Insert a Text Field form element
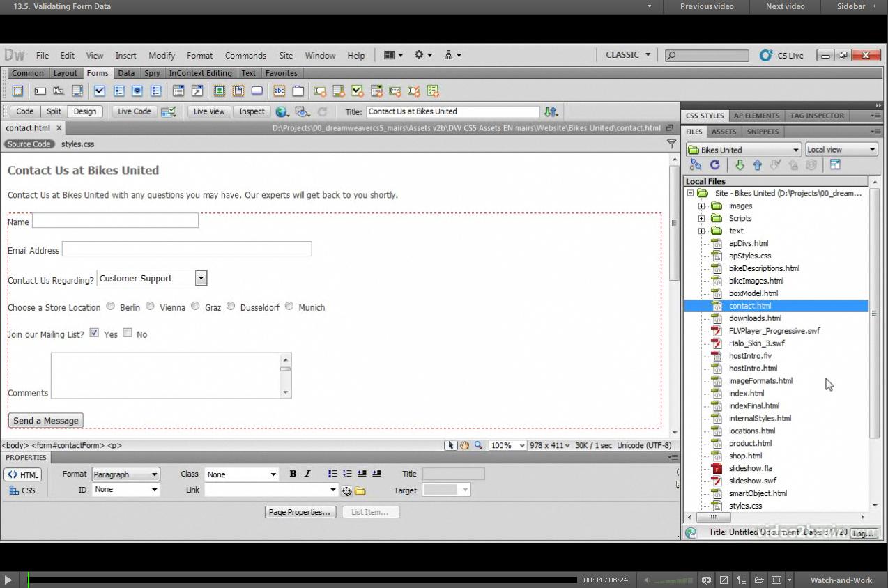888x588 pixels. coord(40,91)
